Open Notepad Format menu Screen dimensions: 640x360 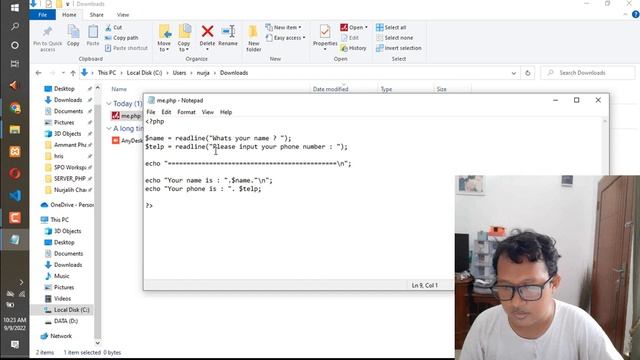[x=186, y=112]
